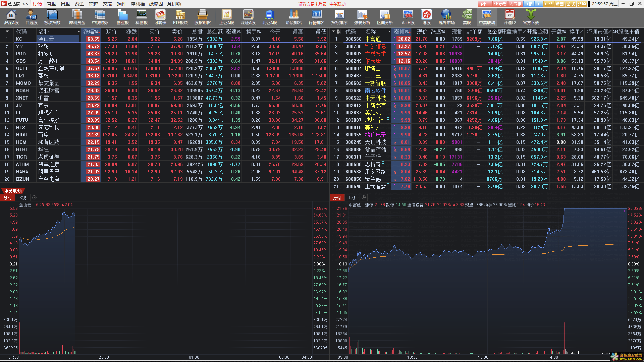
Task: Open the 股指期货 futures icon
Action: pos(202,17)
